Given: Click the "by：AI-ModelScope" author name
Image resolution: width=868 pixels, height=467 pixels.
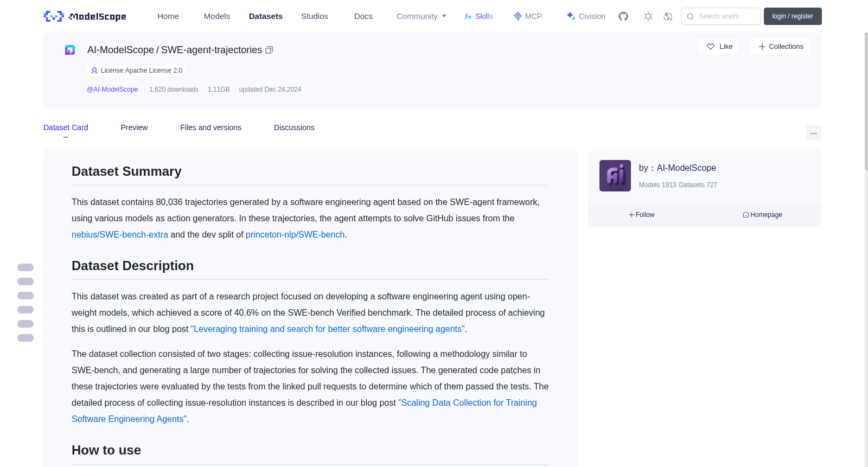Looking at the screenshot, I should (678, 168).
